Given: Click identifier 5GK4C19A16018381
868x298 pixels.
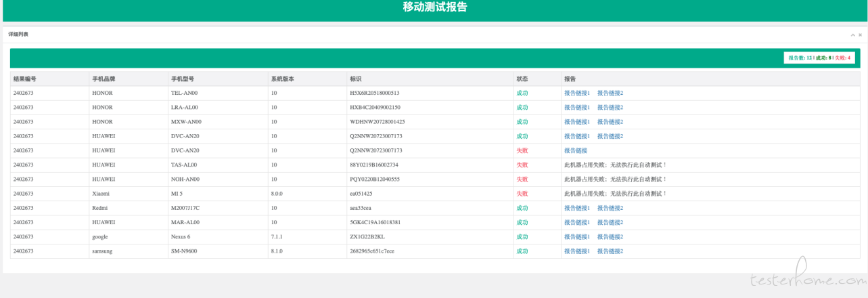Looking at the screenshot, I should pos(375,222).
